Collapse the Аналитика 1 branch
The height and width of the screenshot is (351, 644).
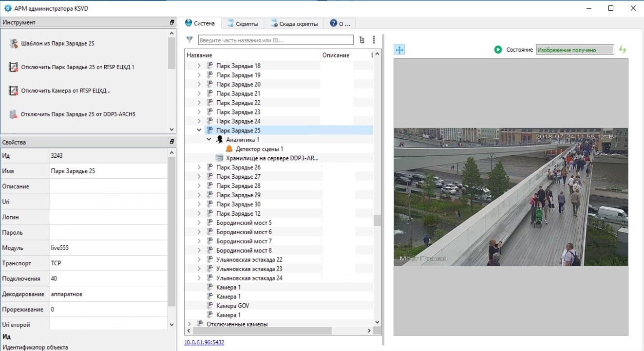click(x=208, y=139)
